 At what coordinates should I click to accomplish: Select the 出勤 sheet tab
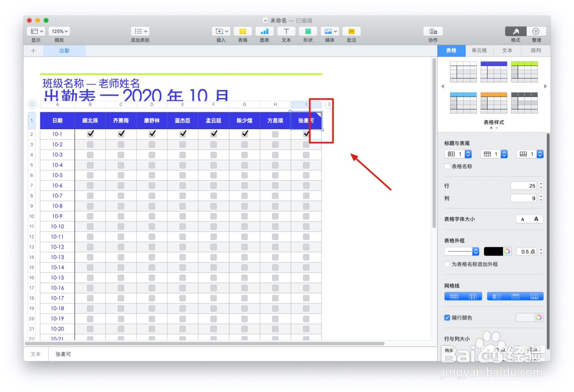[x=65, y=51]
